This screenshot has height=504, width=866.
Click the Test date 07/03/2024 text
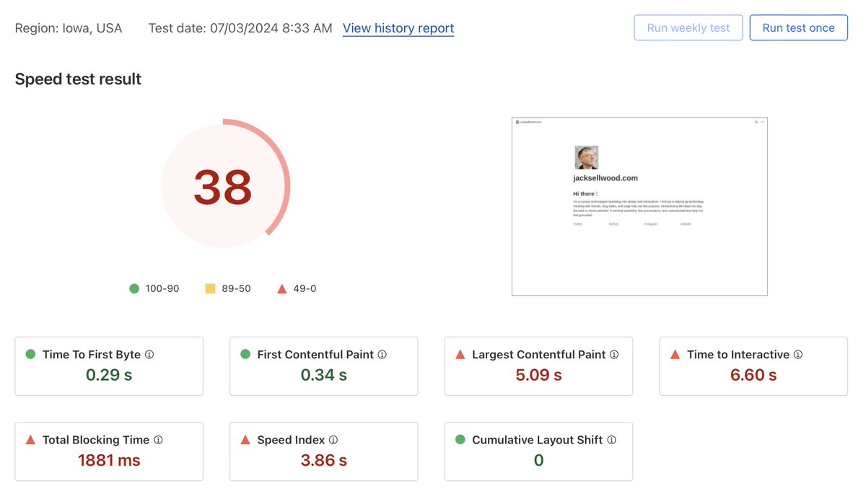coord(240,28)
